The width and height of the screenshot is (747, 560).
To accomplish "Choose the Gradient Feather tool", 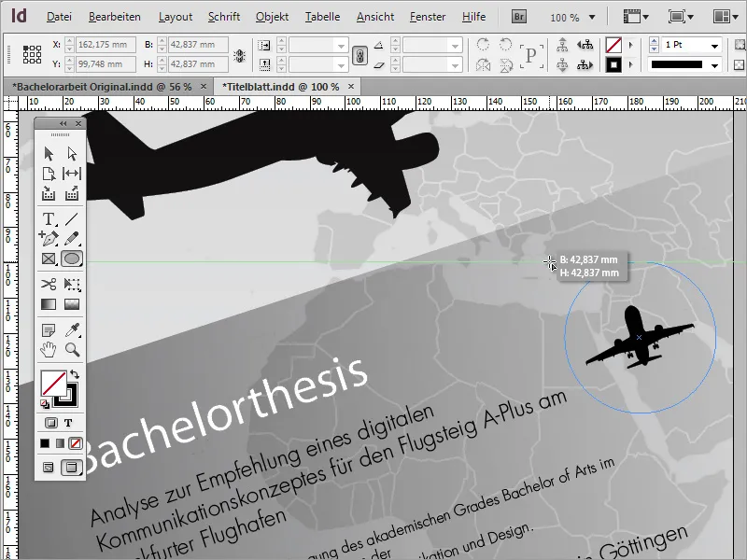I will (x=72, y=304).
